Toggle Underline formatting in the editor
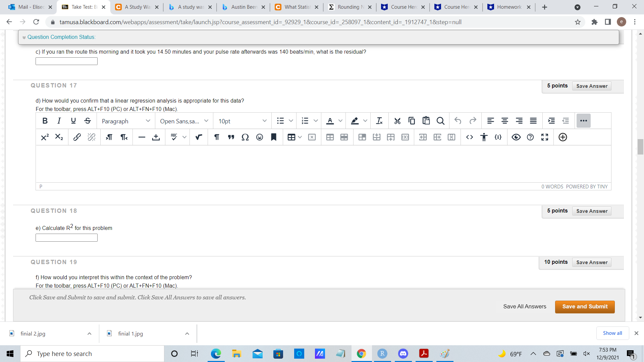This screenshot has width=644, height=362. click(73, 121)
